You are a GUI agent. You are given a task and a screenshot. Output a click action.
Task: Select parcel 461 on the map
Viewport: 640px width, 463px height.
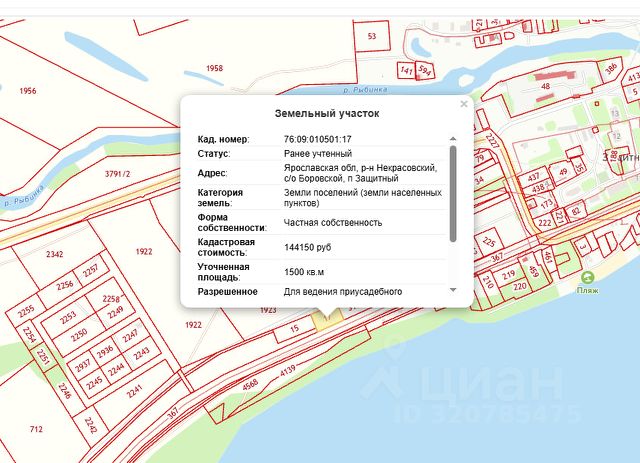tap(547, 257)
